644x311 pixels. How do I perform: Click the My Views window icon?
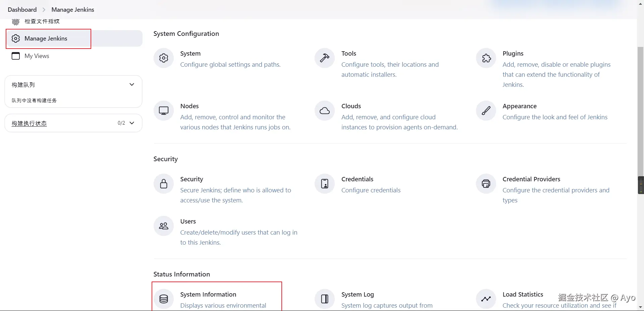tap(16, 56)
